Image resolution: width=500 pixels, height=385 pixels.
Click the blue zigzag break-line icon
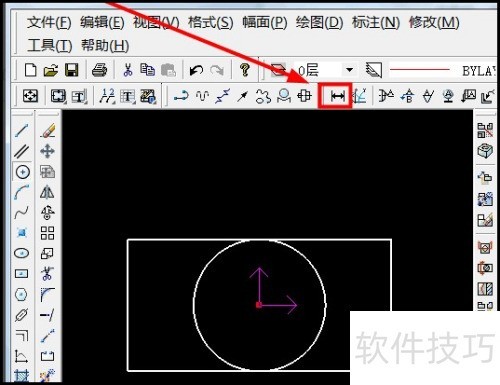click(223, 96)
